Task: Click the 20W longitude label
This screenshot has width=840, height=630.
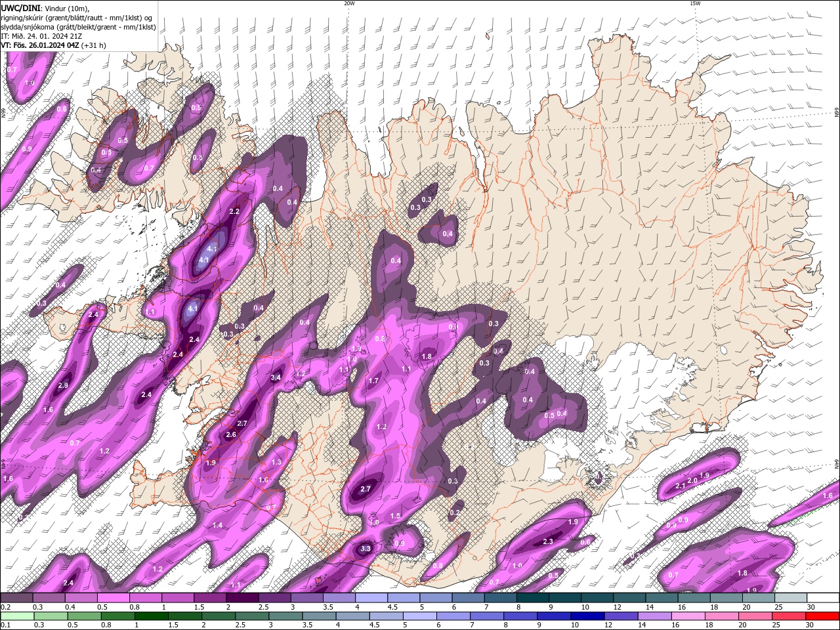Action: pos(349,3)
